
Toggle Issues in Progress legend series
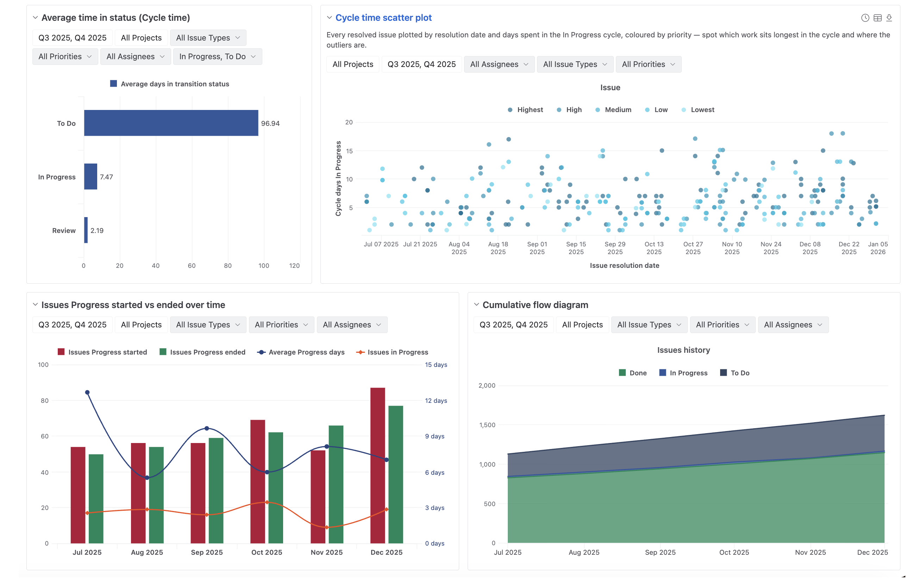(392, 352)
